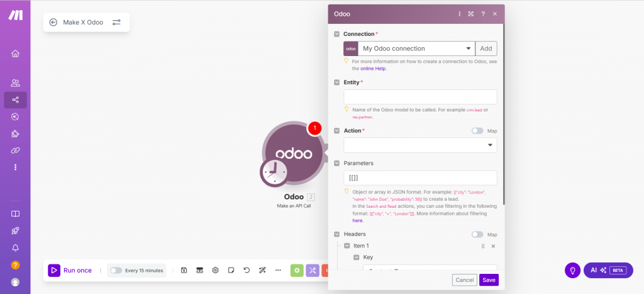
Task: Open the Action dropdown
Action: coord(420,145)
